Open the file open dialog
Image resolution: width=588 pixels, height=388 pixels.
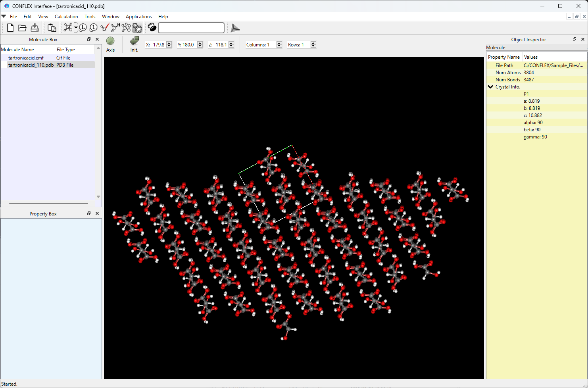tap(22, 28)
